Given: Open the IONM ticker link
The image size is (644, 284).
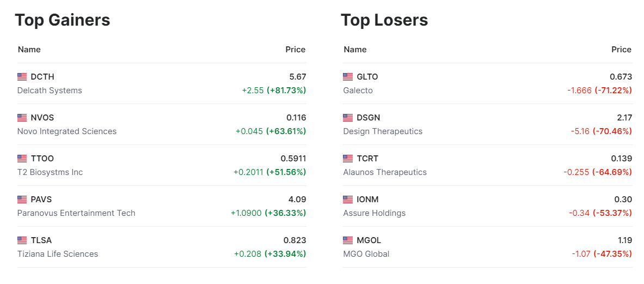Looking at the screenshot, I should click(367, 200).
